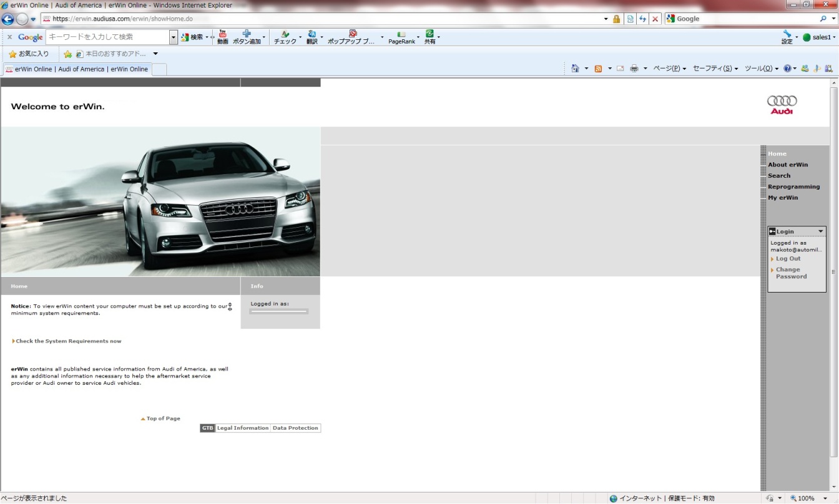The height and width of the screenshot is (504, 839).
Task: Open the Data Protection footer link
Action: coord(295,428)
